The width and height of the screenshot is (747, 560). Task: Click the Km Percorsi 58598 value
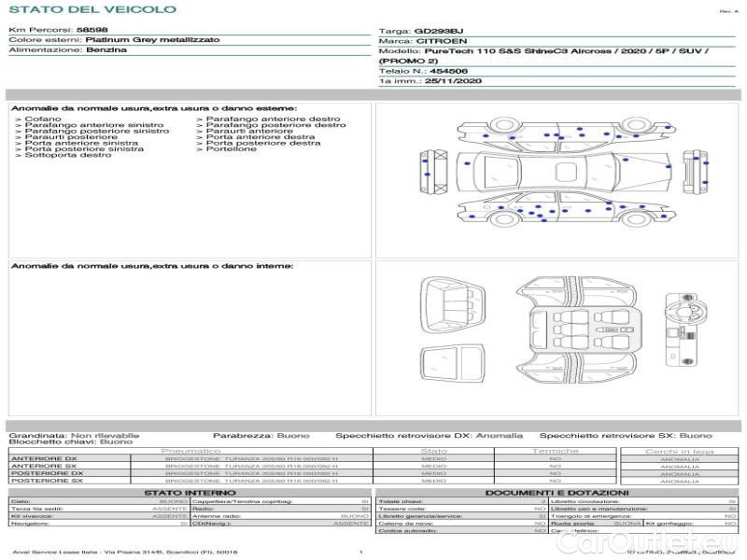92,31
